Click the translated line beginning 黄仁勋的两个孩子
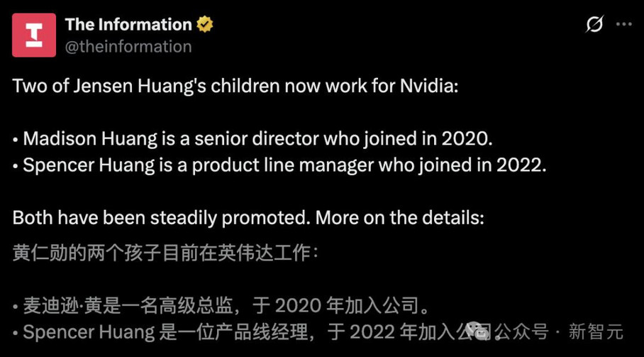Image resolution: width=644 pixels, height=357 pixels. (x=165, y=253)
